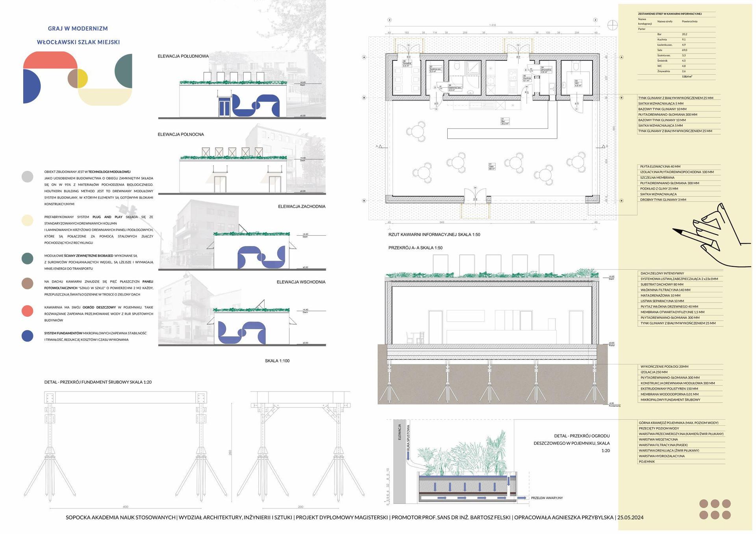
Task: Click the teal legend dot for ściany zewnętrzne
Action: pyautogui.click(x=28, y=259)
